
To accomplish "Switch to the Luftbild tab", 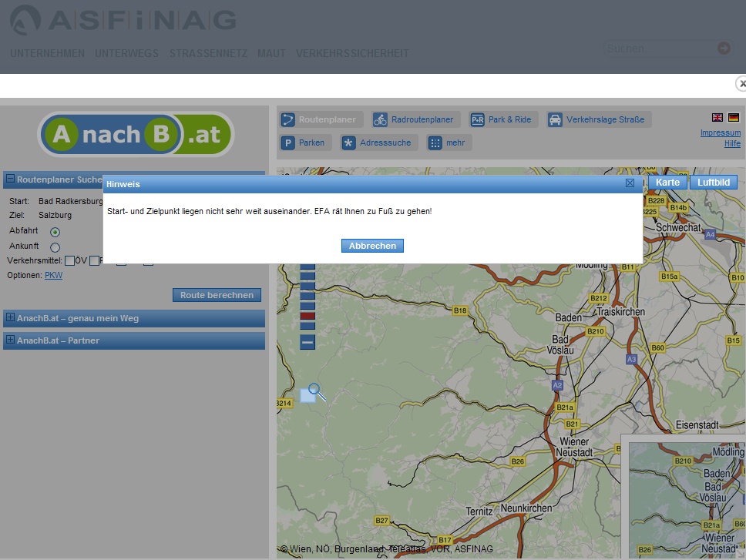I will (713, 182).
